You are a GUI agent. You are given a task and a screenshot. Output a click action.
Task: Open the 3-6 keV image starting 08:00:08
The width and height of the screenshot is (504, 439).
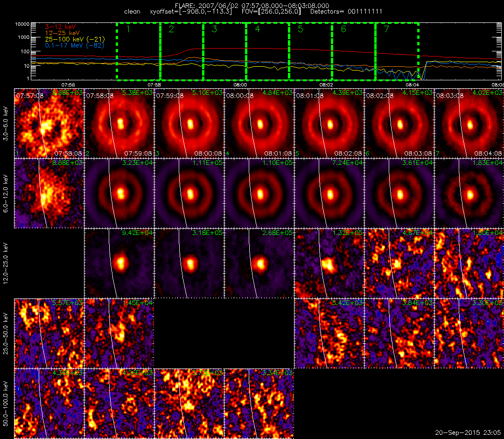(259, 123)
